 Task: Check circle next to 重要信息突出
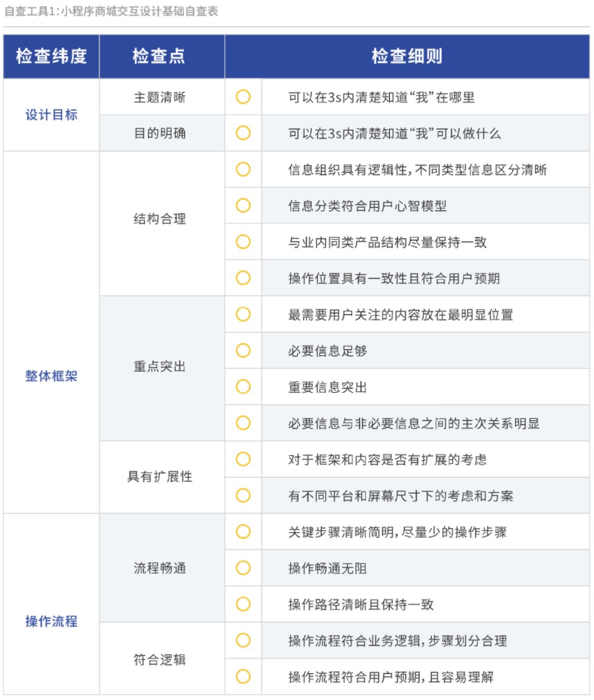tap(243, 387)
